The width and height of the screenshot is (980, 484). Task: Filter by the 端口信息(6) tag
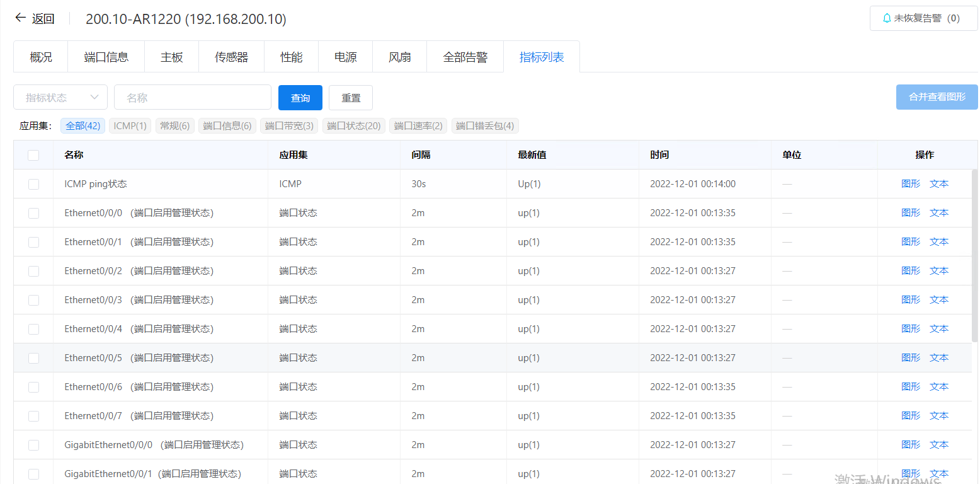[227, 125]
